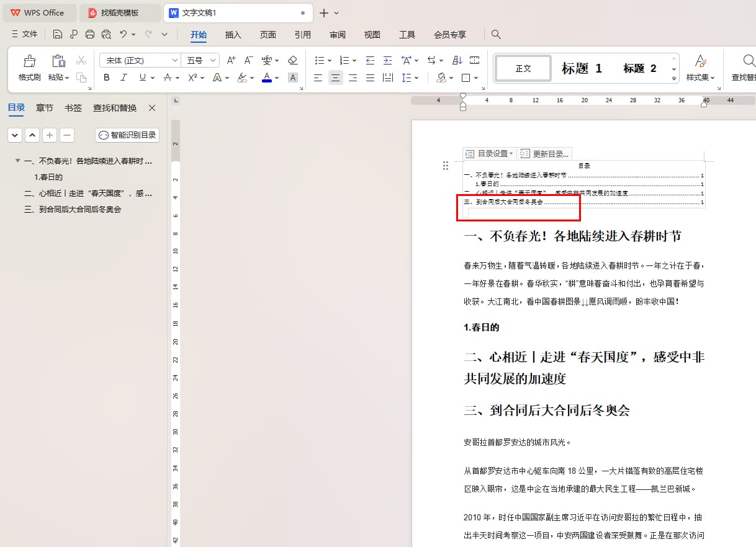Switch to the 审阅 ribbon tab
The width and height of the screenshot is (756, 547).
(x=337, y=35)
